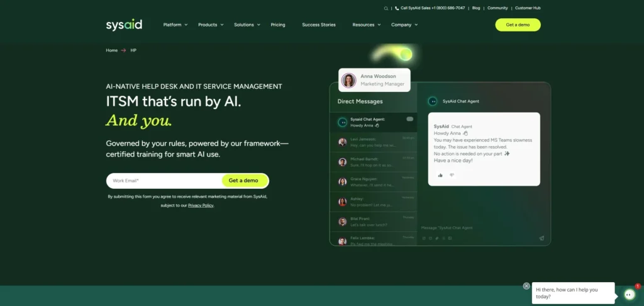Open the Solutions nav item

[244, 25]
